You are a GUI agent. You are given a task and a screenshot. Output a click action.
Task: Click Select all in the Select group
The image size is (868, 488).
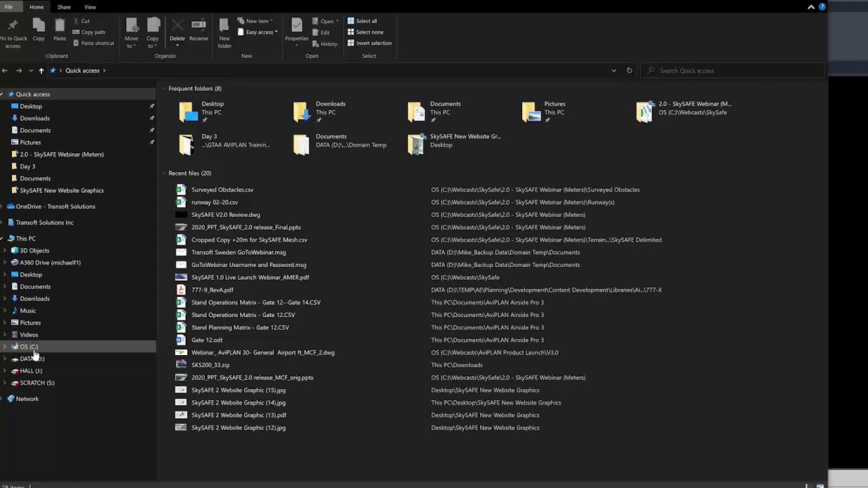(x=362, y=21)
